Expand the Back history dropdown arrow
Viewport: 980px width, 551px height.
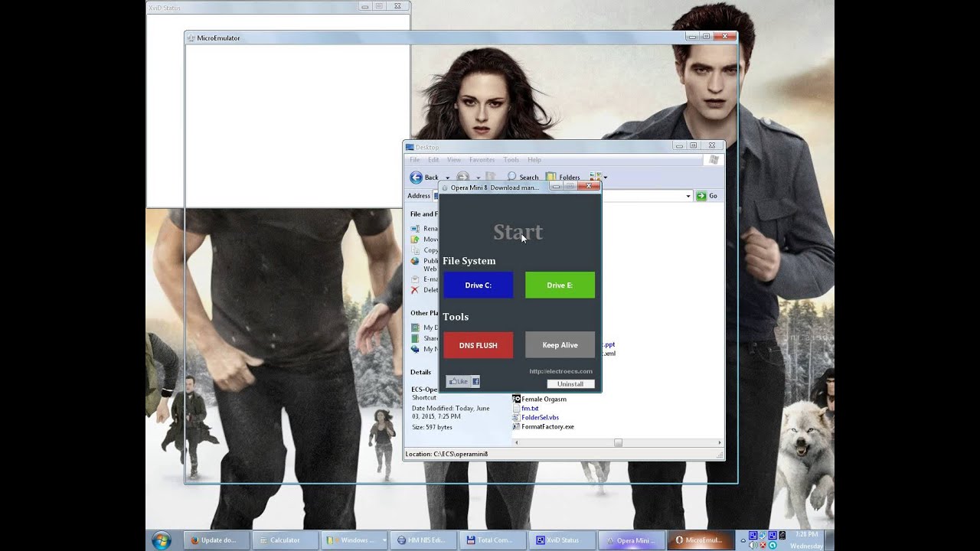[x=448, y=178]
